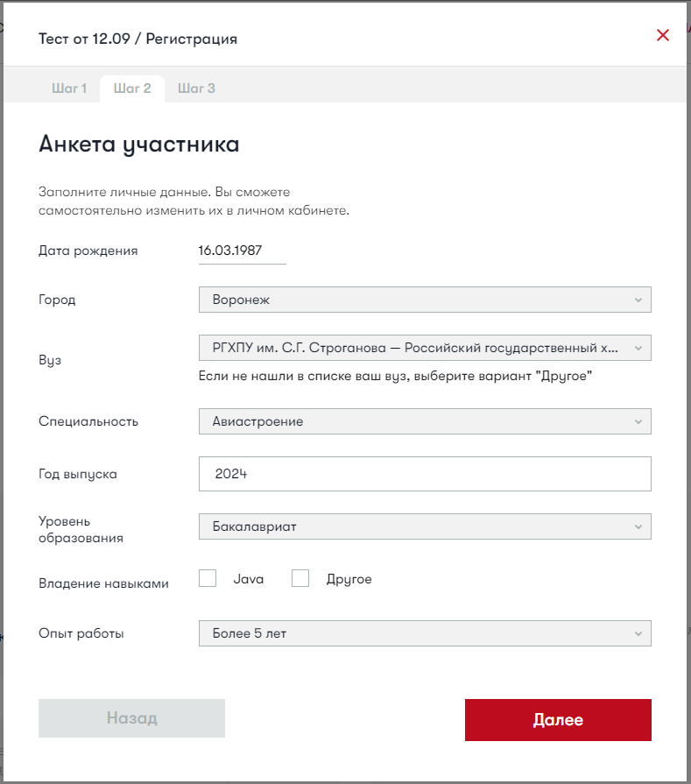Select the Шаг 2 tab
Screen dimensions: 691x784
pyautogui.click(x=132, y=88)
